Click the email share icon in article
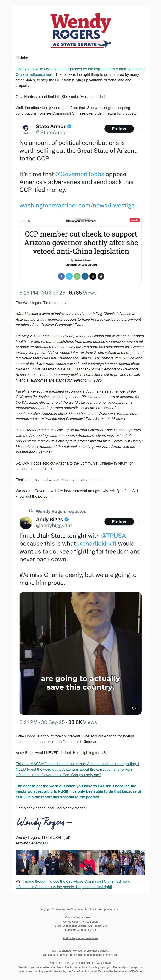The image size is (161, 980). [x=93, y=276]
